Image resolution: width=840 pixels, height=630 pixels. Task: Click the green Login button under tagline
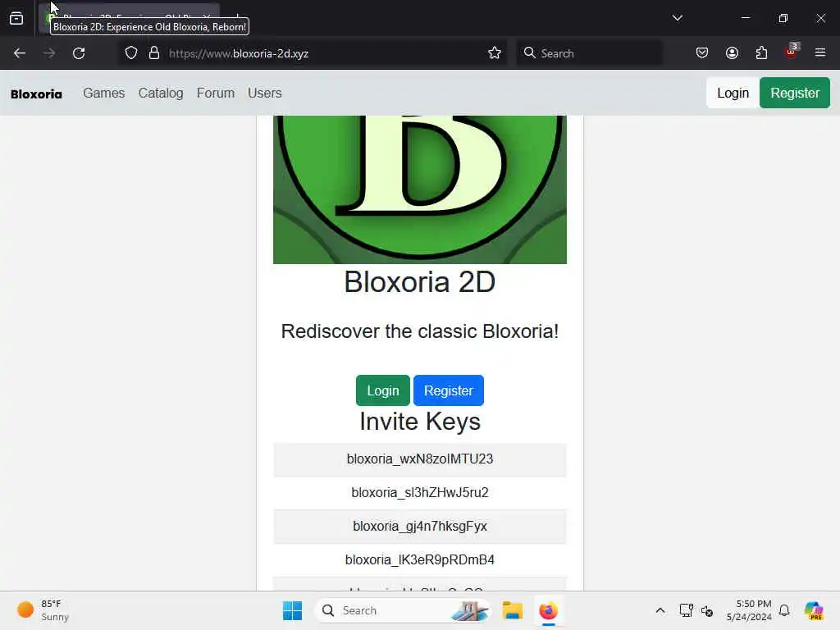[x=383, y=390]
